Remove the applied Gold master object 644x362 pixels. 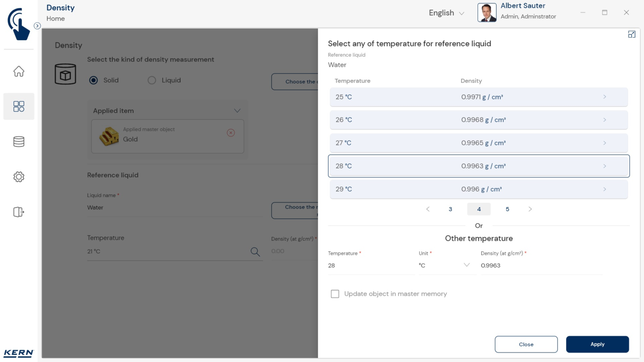tap(231, 133)
